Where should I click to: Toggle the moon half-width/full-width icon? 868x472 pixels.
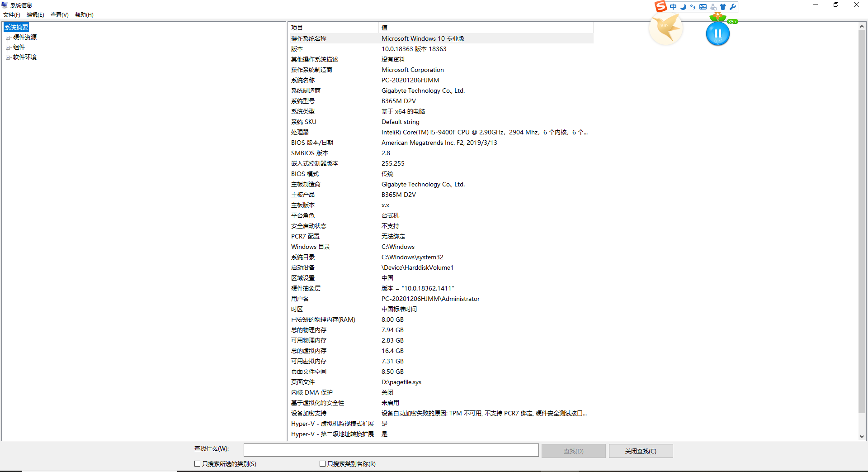click(683, 7)
